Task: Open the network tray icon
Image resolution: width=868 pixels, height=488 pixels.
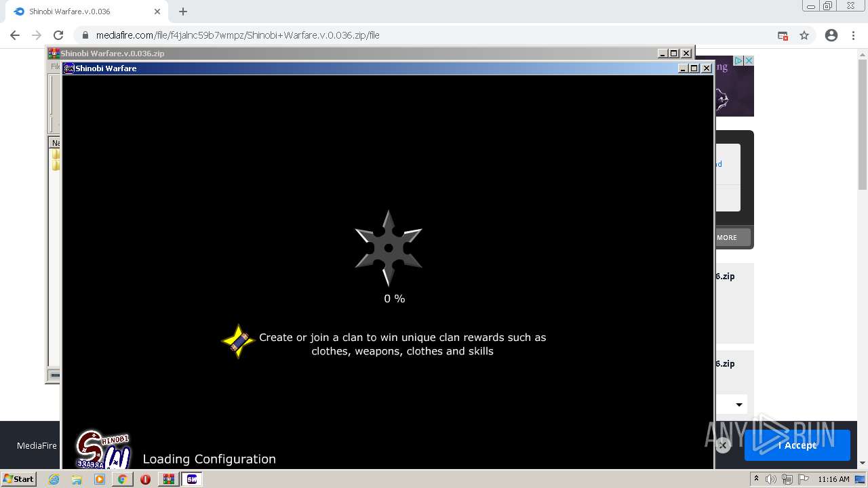Action: [787, 479]
